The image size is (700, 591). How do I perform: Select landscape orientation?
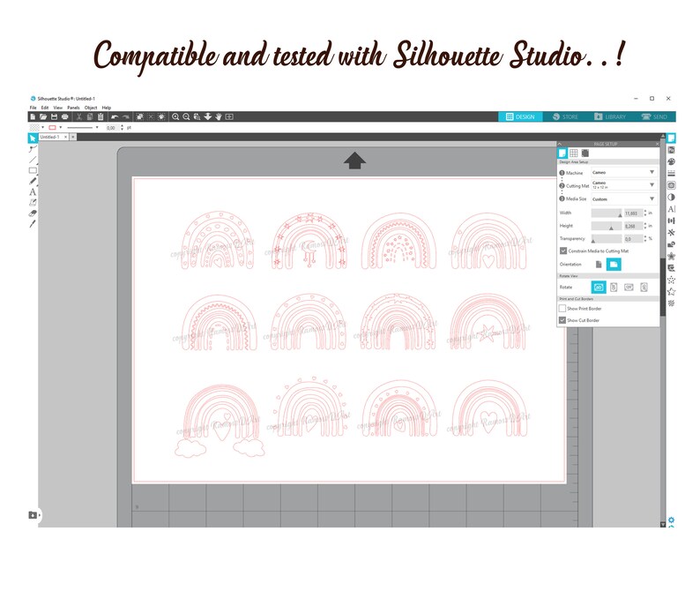[614, 265]
